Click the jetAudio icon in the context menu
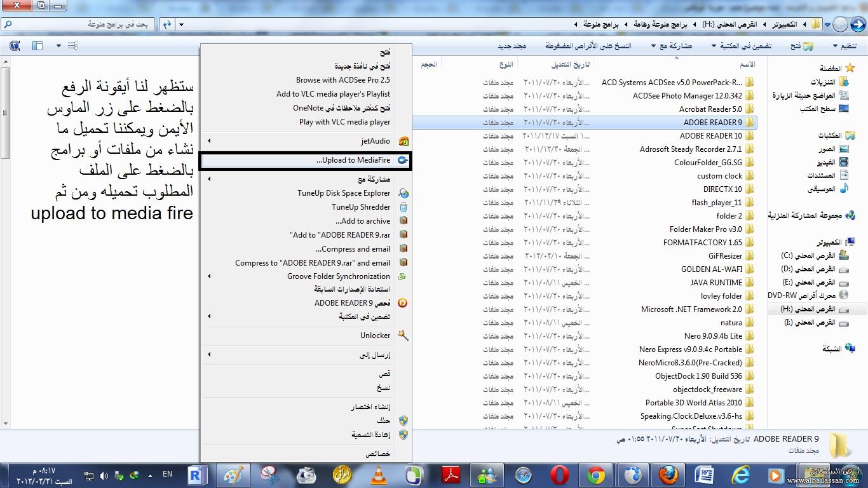The width and height of the screenshot is (868, 488). (403, 141)
